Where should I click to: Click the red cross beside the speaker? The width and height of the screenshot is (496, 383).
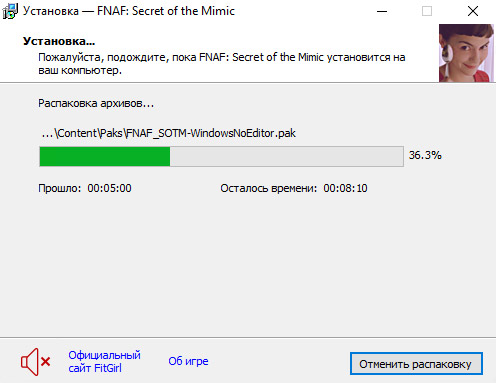tap(46, 362)
